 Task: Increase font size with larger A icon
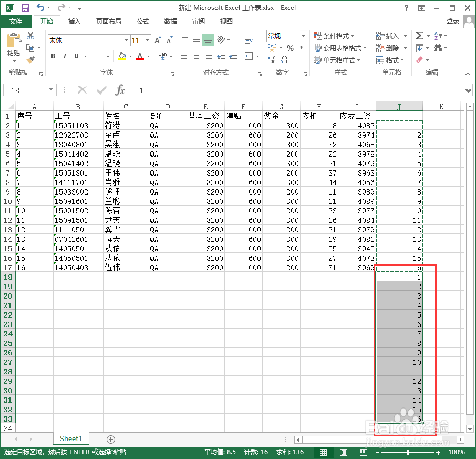click(x=157, y=40)
